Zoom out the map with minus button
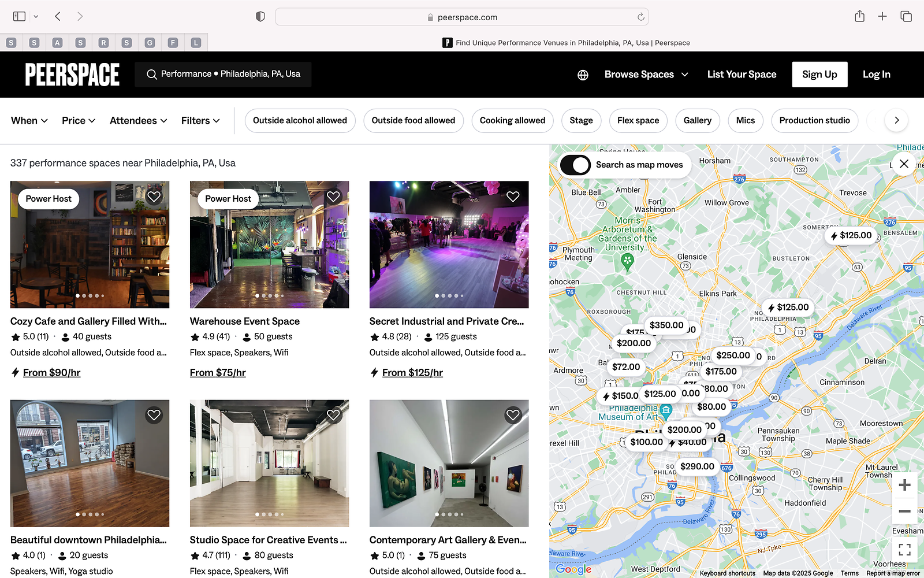 coord(904,511)
